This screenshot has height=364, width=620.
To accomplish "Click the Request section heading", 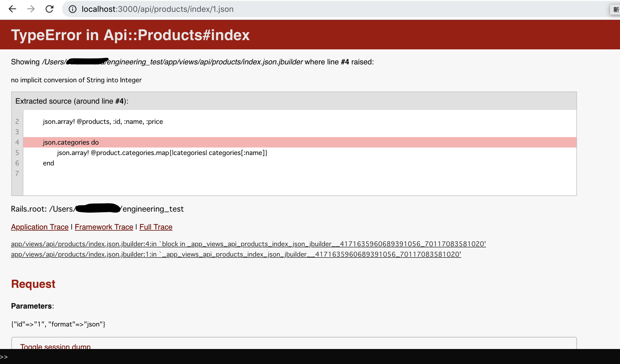I will [x=33, y=284].
